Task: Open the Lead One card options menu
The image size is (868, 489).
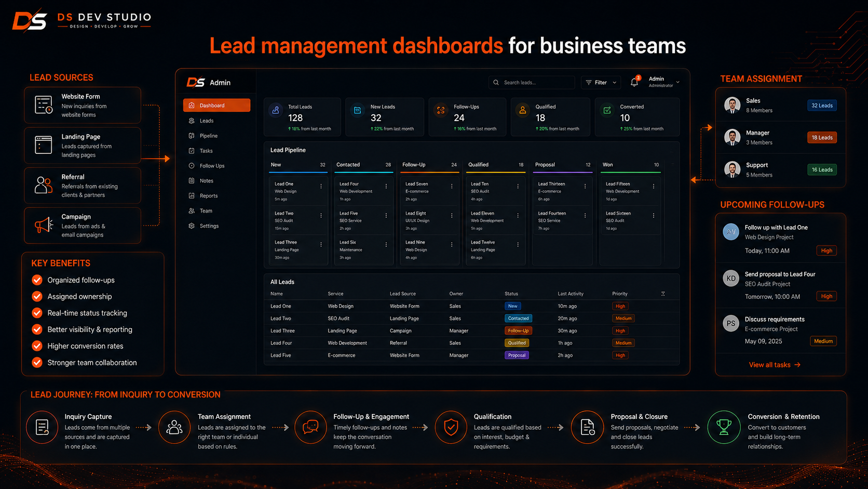Action: (x=321, y=186)
